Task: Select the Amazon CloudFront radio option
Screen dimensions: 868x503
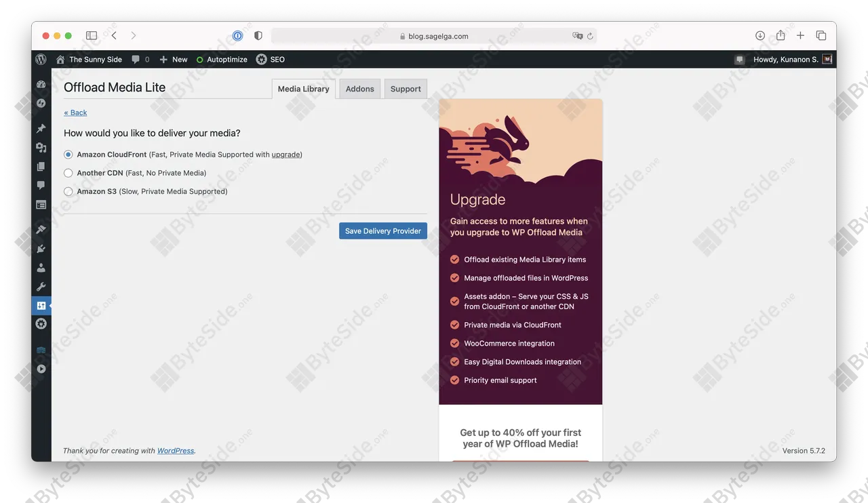Action: click(x=68, y=155)
